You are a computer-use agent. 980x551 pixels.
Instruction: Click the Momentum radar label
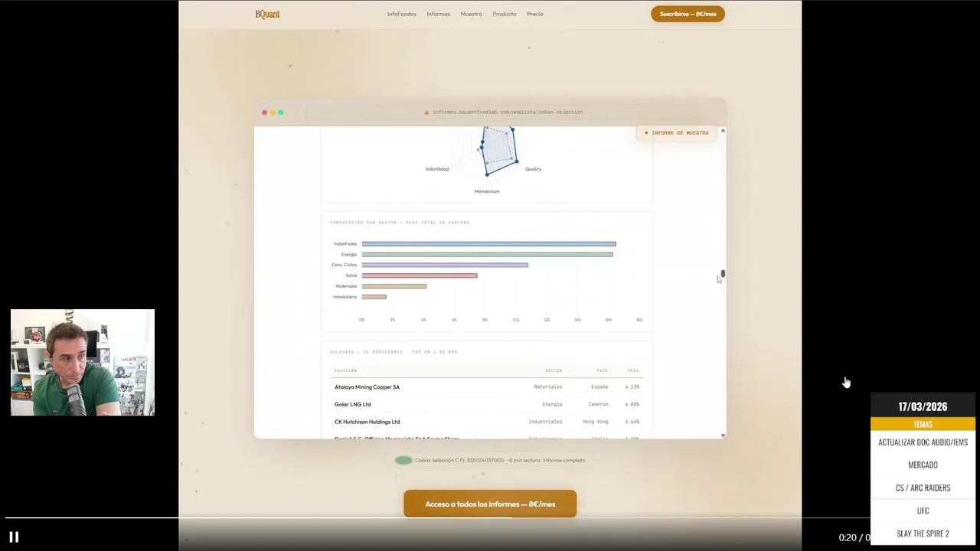click(487, 191)
